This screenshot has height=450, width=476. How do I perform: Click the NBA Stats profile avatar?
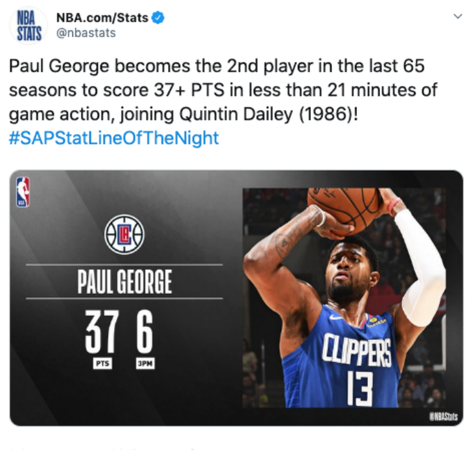click(29, 25)
